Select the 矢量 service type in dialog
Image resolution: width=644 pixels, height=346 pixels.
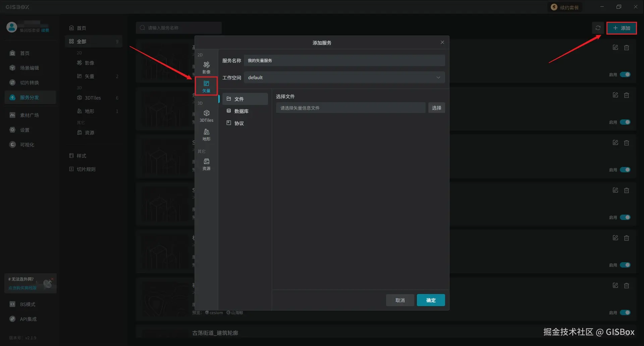(206, 86)
